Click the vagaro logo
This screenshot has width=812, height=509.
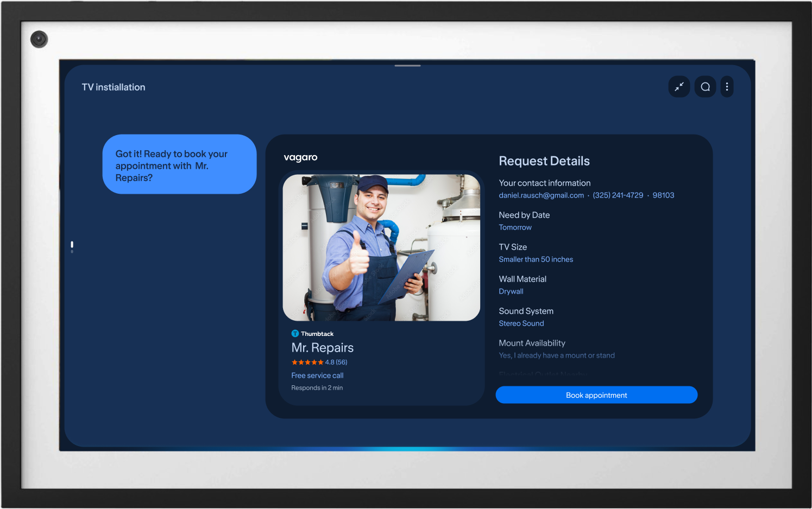pyautogui.click(x=300, y=157)
